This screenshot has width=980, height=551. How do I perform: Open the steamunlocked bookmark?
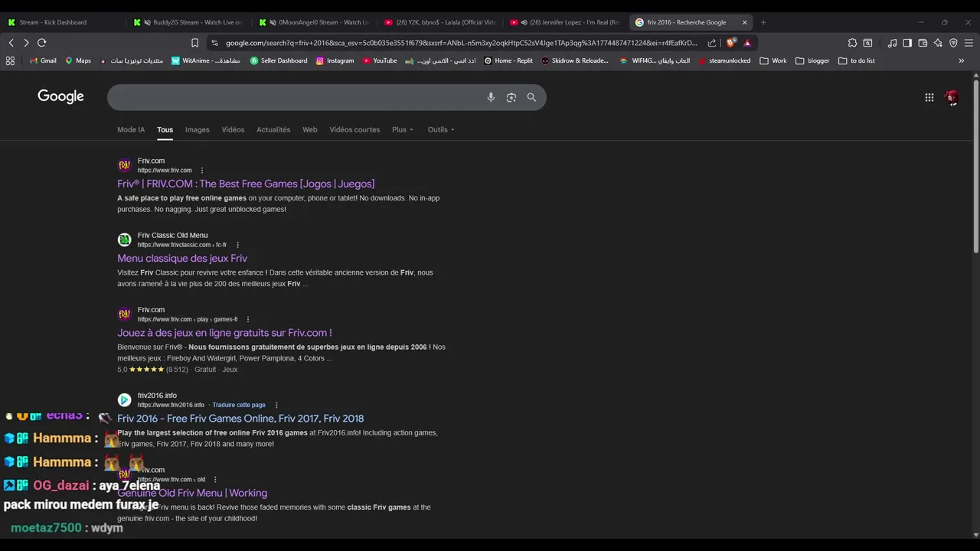point(724,60)
